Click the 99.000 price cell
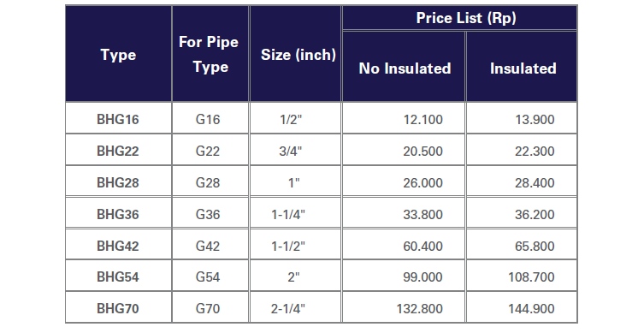This screenshot has height=333, width=644. click(404, 277)
